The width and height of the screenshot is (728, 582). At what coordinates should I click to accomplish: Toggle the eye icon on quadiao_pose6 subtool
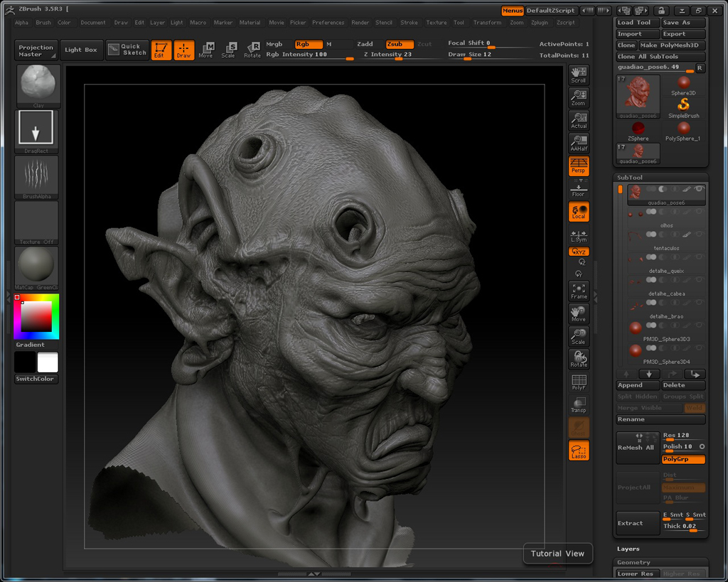(x=699, y=189)
